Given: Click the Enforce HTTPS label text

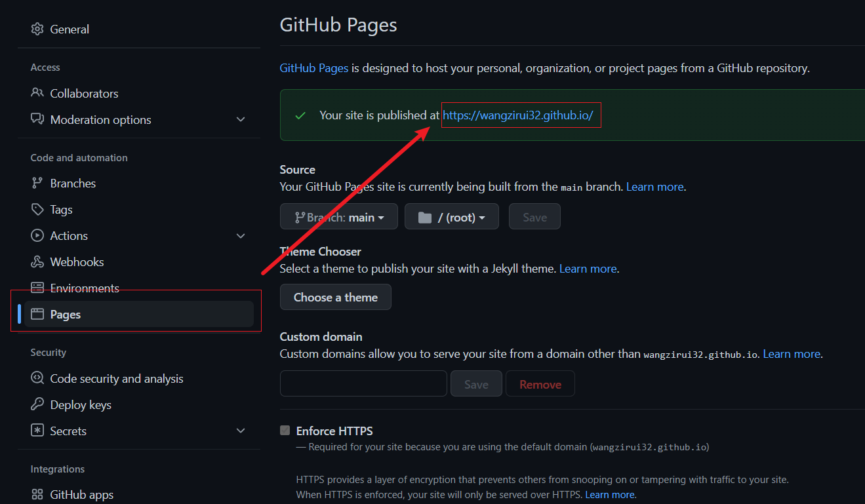Looking at the screenshot, I should point(334,431).
